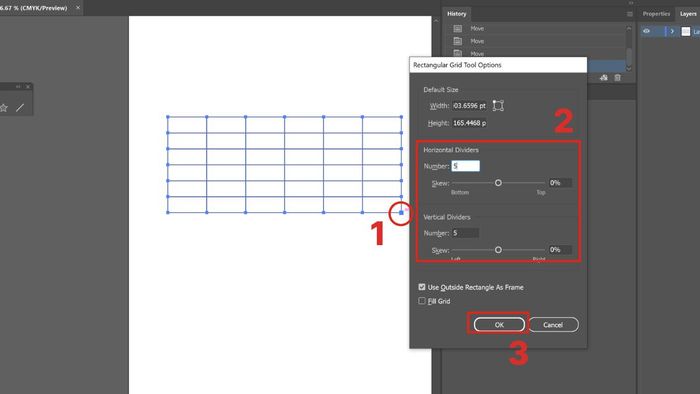The image size is (700, 394).
Task: Open the History panel menu
Action: pyautogui.click(x=629, y=14)
